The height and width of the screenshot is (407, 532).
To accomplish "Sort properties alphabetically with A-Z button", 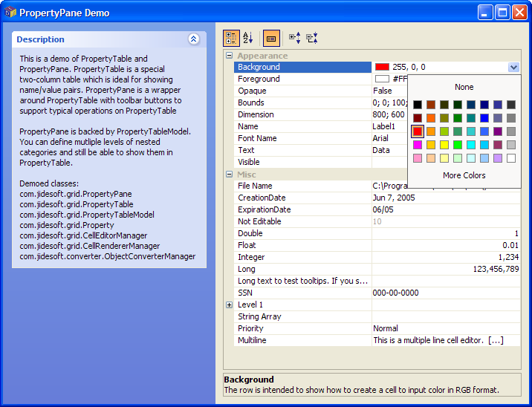I will click(248, 38).
